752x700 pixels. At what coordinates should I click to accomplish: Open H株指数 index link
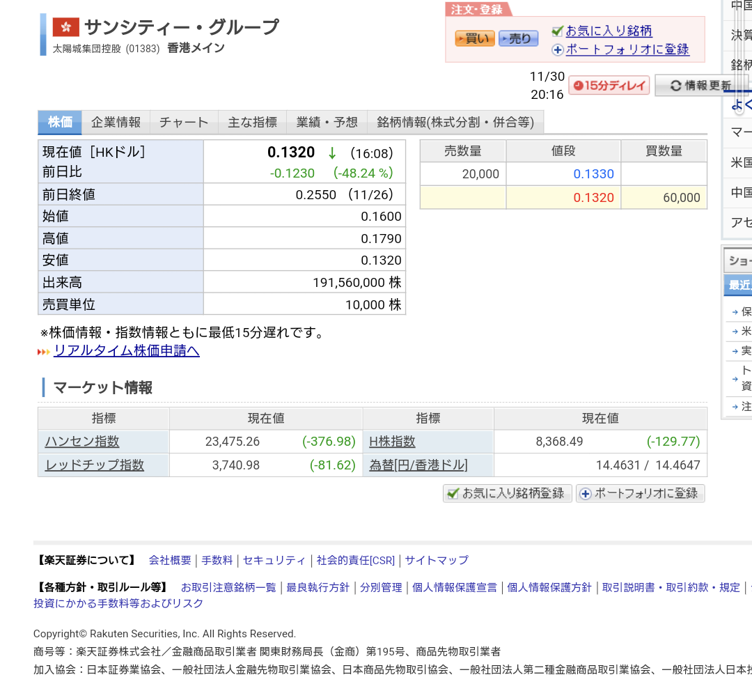[392, 442]
